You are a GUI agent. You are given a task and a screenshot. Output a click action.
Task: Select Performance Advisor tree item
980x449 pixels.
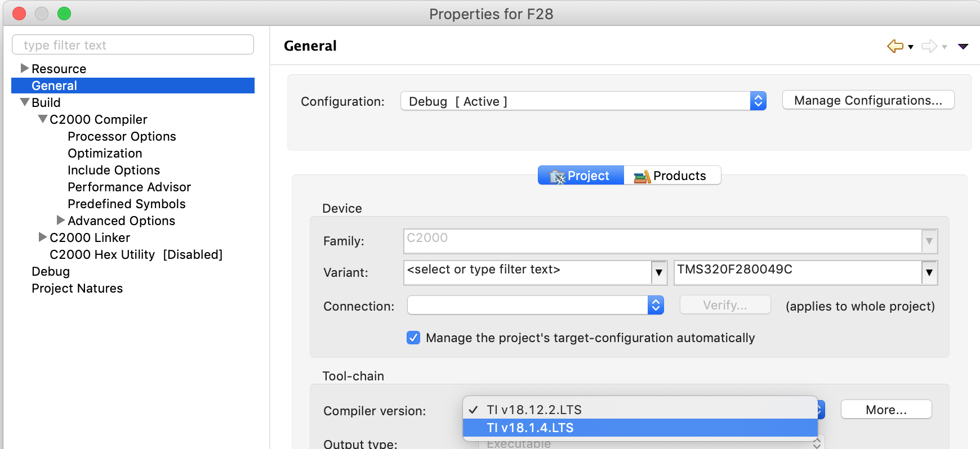coord(129,187)
